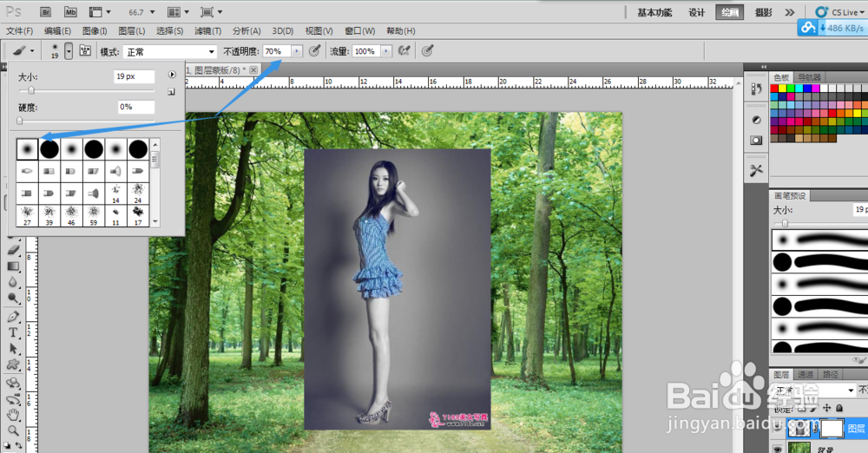Open the 不透明度 opacity slider arrow
The width and height of the screenshot is (868, 453).
tap(297, 51)
